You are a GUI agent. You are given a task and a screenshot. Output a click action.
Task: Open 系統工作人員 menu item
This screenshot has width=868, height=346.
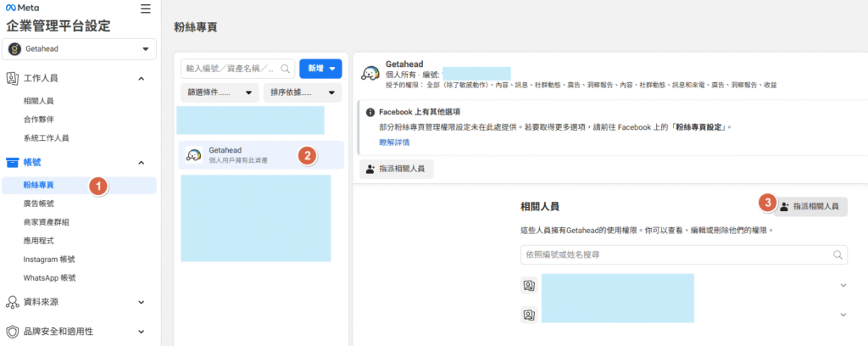46,137
